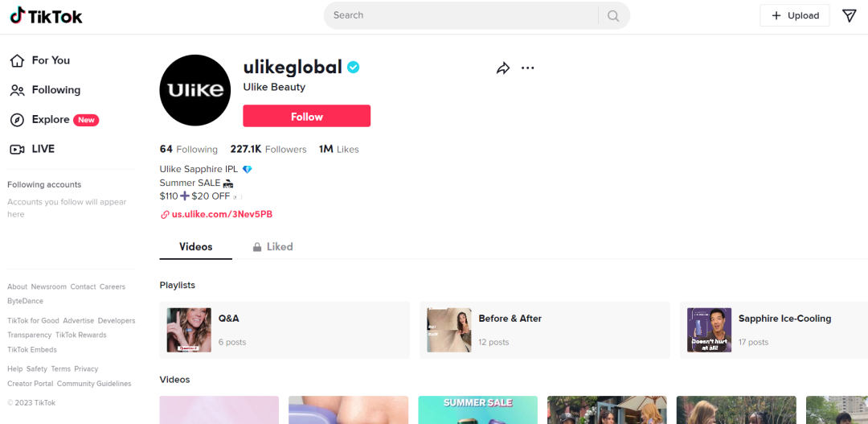Viewport: 868px width, 424px height.
Task: Open the inbox messages icon
Action: [850, 15]
